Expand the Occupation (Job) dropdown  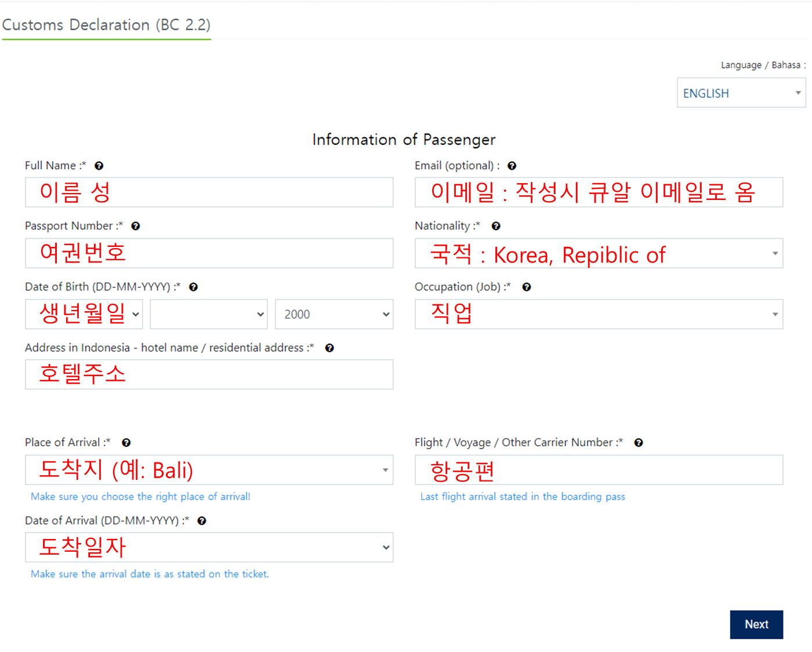coord(599,314)
